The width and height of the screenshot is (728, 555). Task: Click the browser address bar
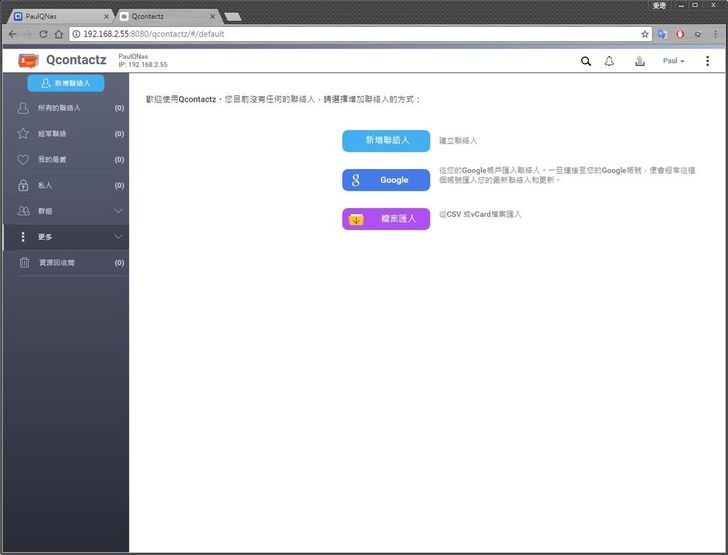[x=350, y=34]
